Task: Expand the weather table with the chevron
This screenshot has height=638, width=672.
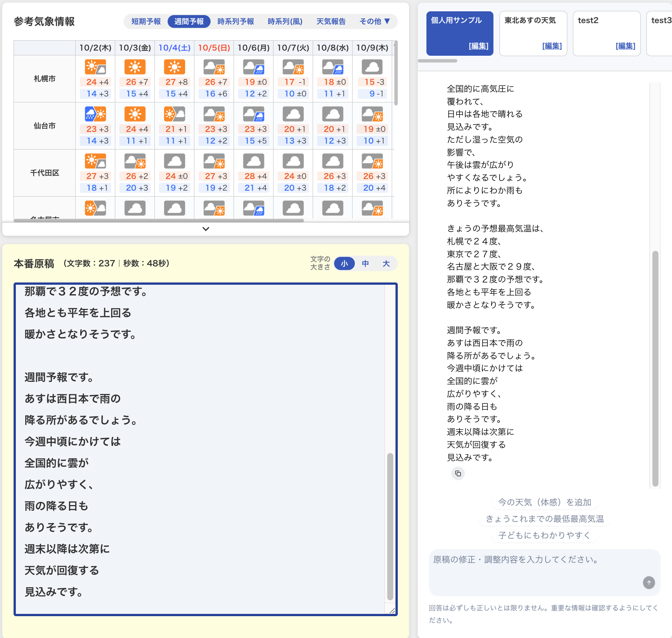Action: coord(206,229)
